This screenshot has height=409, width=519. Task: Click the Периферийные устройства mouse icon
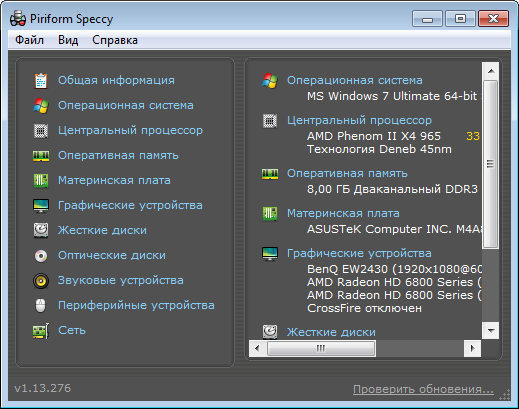41,305
